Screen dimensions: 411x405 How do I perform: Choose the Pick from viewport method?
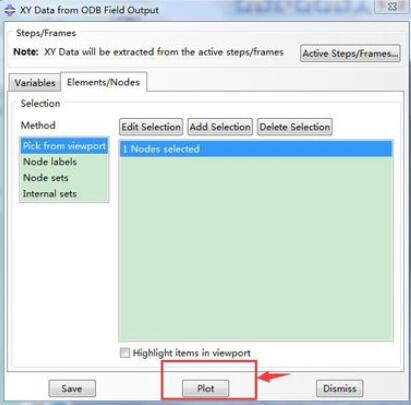[x=64, y=146]
